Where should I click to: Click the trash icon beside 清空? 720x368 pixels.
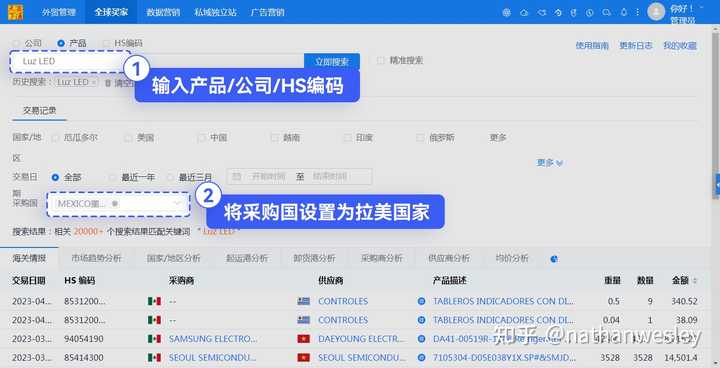[107, 83]
